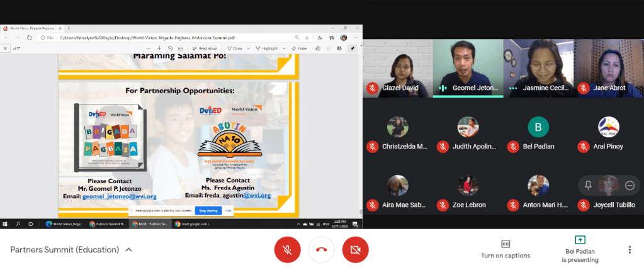
Task: Click the Windows Start button
Action: click(4, 223)
